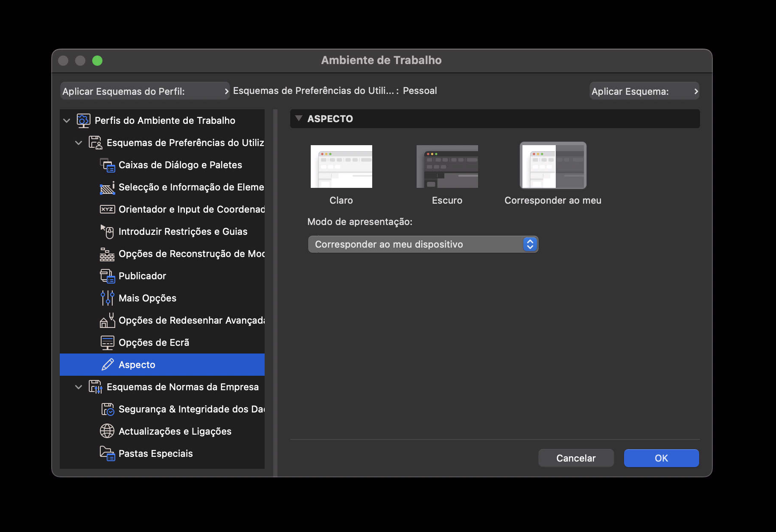The width and height of the screenshot is (776, 532).
Task: Open the Modo de apresentação dropdown
Action: pos(423,244)
